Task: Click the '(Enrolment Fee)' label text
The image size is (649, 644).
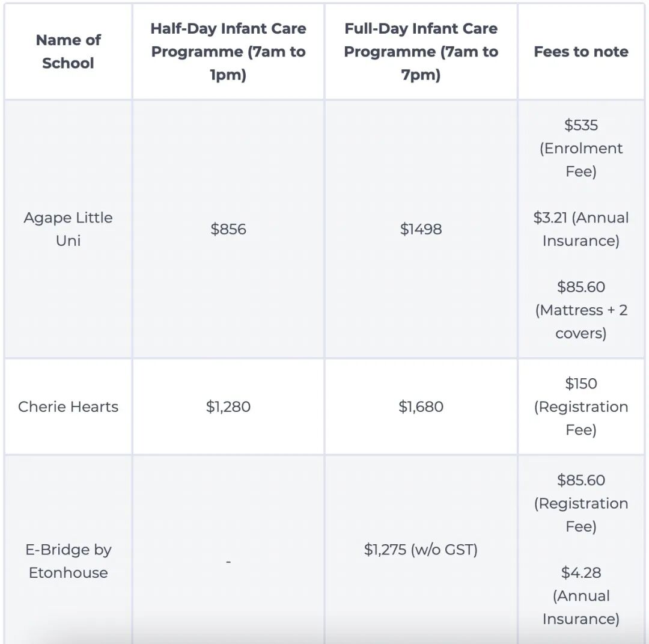Action: pyautogui.click(x=580, y=160)
